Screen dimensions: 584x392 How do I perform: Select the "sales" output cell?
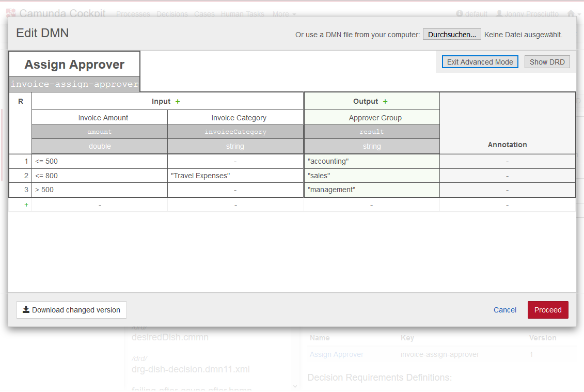(372, 176)
